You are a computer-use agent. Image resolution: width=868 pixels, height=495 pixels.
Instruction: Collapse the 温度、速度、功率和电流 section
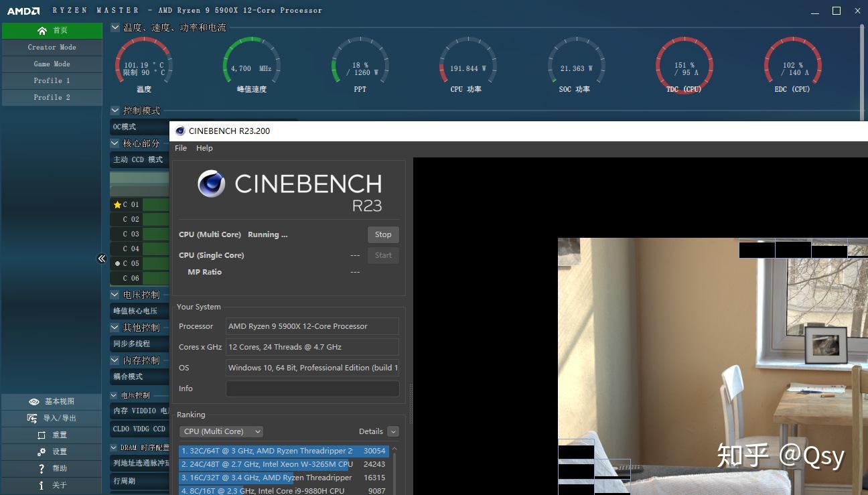[x=115, y=27]
